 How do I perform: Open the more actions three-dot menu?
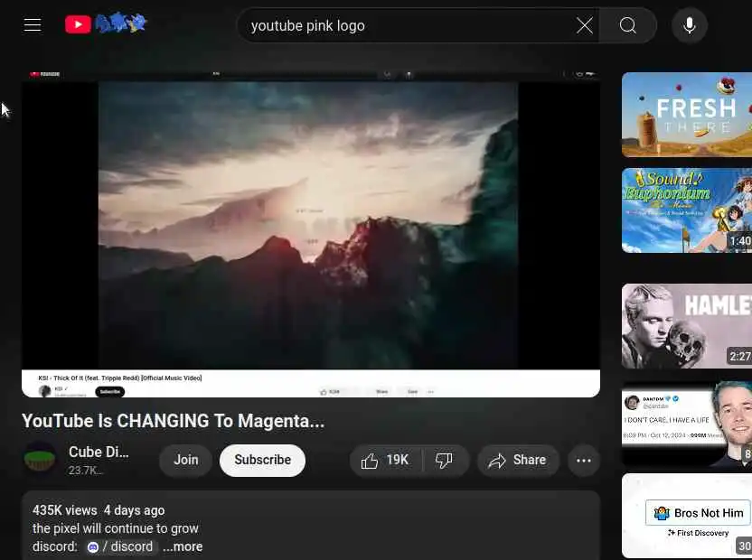click(x=583, y=461)
